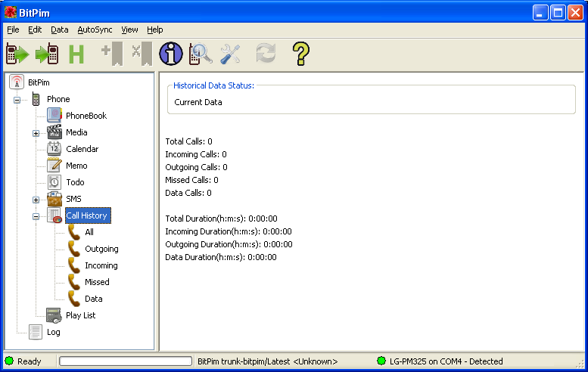Click 'LG-PM325 on COM4 - Detected' status text
588x372 pixels.
tap(446, 361)
